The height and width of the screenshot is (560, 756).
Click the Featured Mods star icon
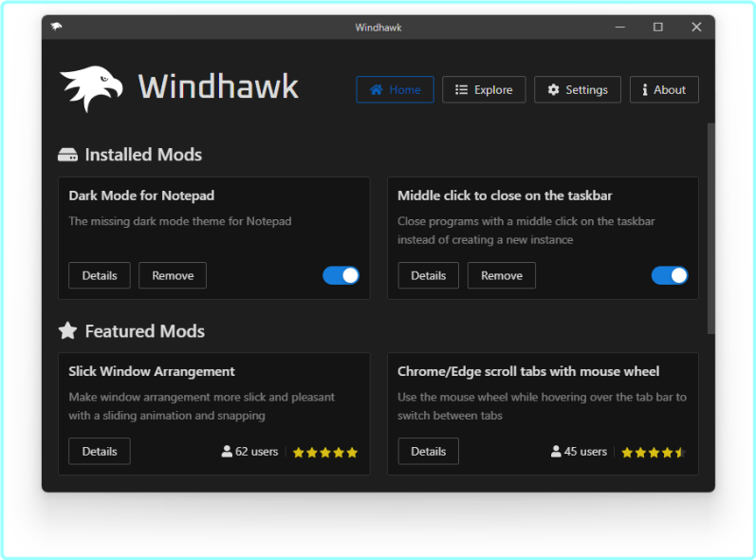(x=67, y=331)
